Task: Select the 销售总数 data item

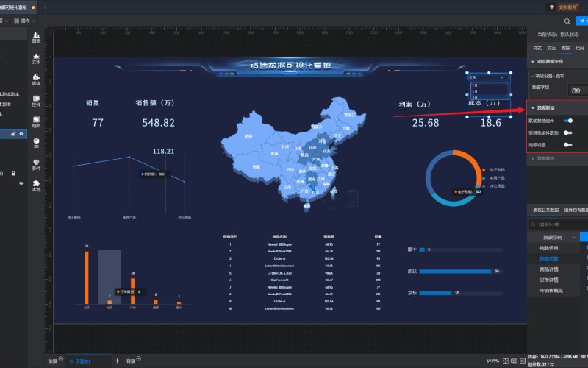Action: 549,259
